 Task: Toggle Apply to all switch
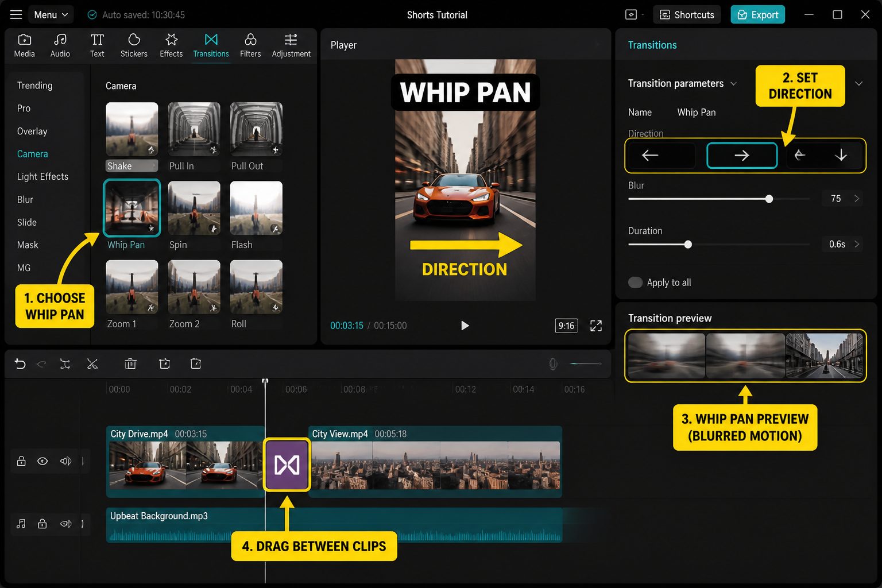635,283
